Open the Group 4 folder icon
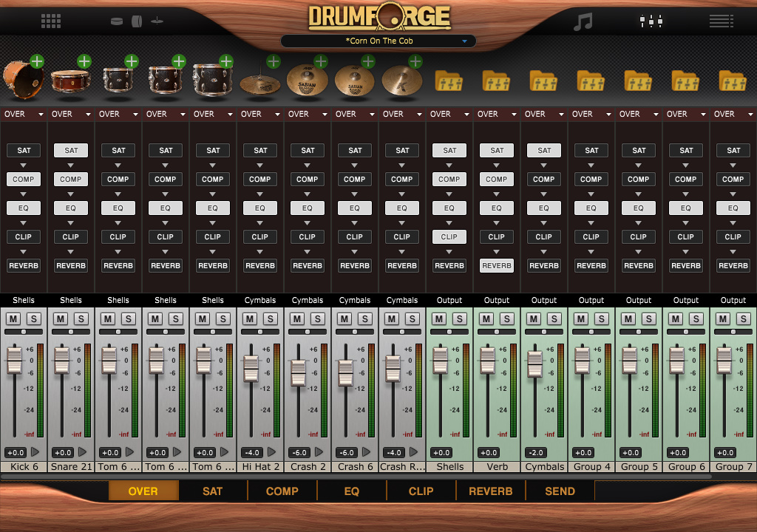 (591, 81)
